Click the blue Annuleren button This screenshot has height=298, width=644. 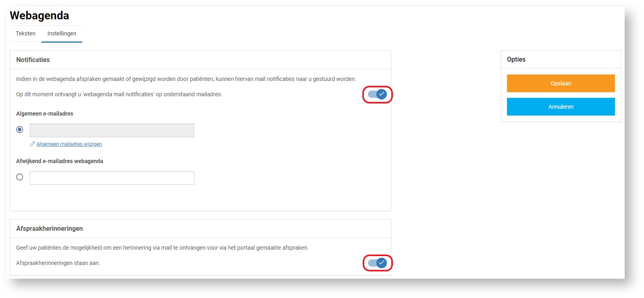pyautogui.click(x=561, y=107)
